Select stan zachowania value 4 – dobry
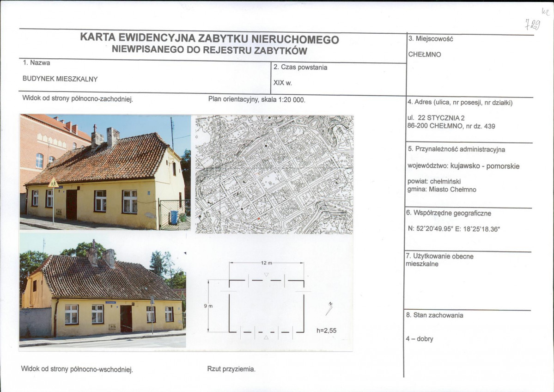 420,339
